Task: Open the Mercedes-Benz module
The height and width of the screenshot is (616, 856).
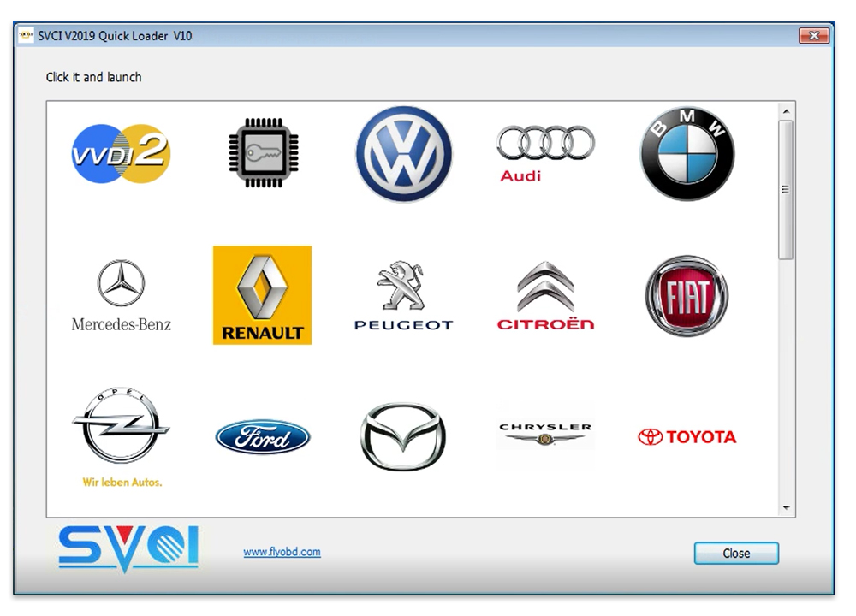Action: [121, 296]
